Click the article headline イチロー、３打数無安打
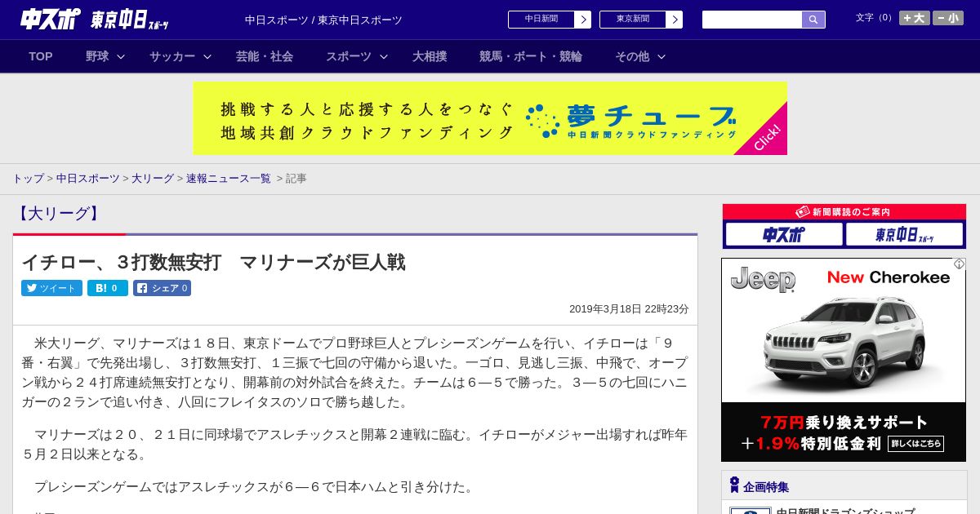 point(214,262)
